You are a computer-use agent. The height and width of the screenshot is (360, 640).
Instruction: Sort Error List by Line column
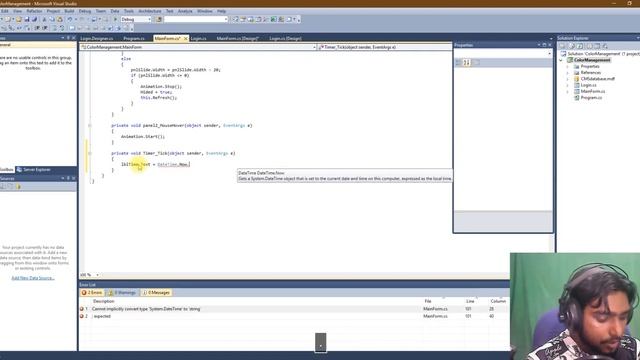(470, 301)
